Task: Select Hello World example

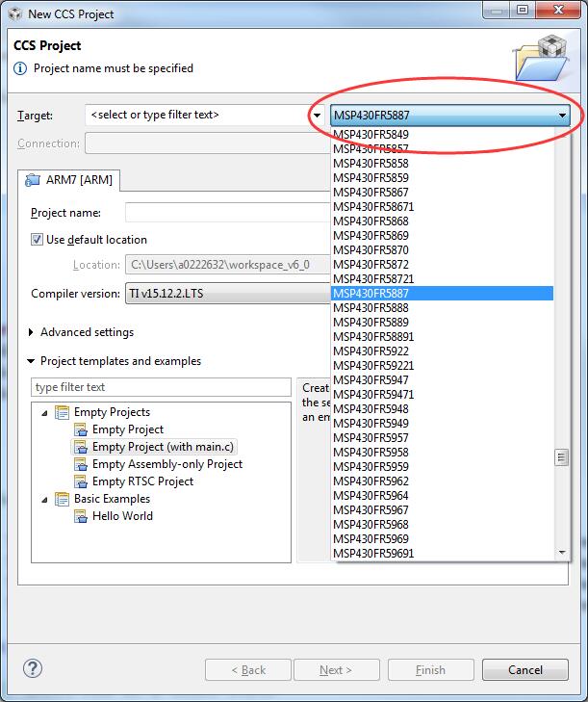Action: tap(122, 516)
